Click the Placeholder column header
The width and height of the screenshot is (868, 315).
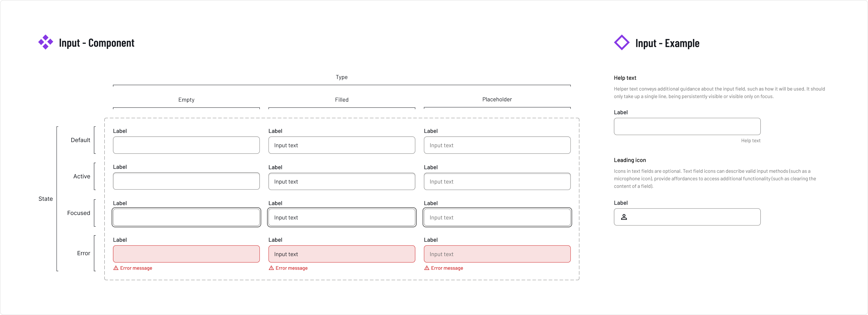tap(497, 99)
